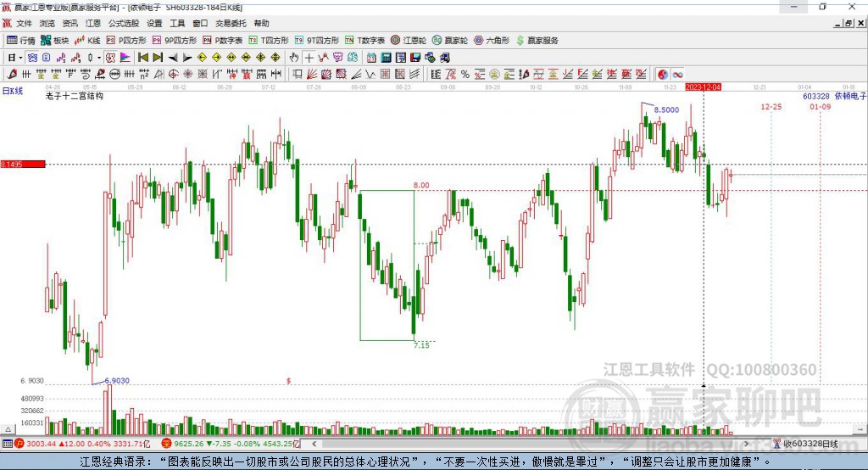Open the 9P四方形 tool
Screen dimensions: 868x470
pyautogui.click(x=175, y=41)
